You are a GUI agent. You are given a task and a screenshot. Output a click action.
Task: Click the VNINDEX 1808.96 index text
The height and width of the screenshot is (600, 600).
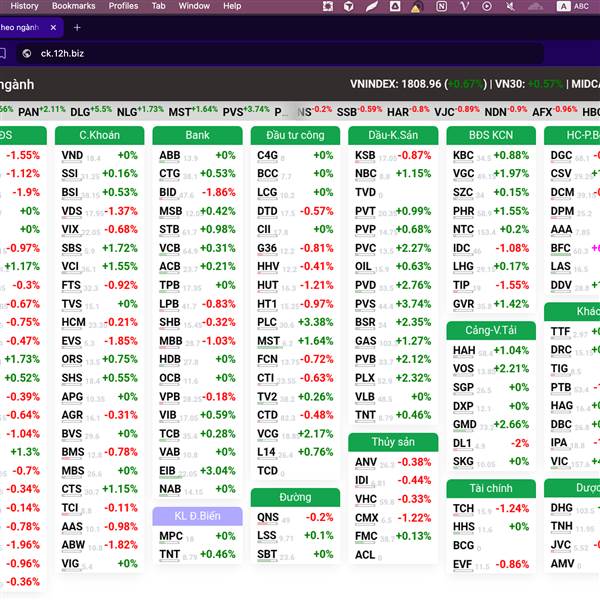(396, 84)
